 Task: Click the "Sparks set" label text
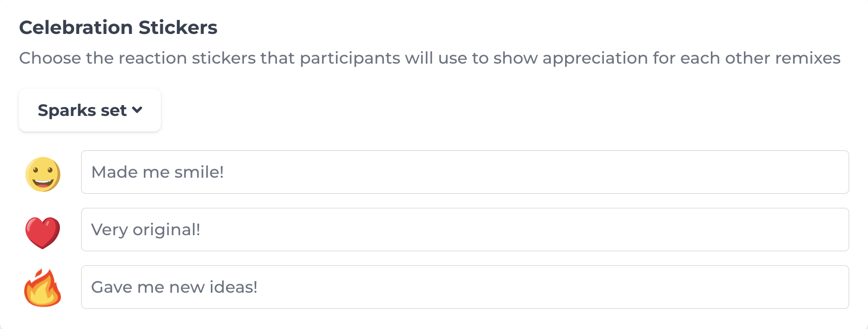(82, 110)
